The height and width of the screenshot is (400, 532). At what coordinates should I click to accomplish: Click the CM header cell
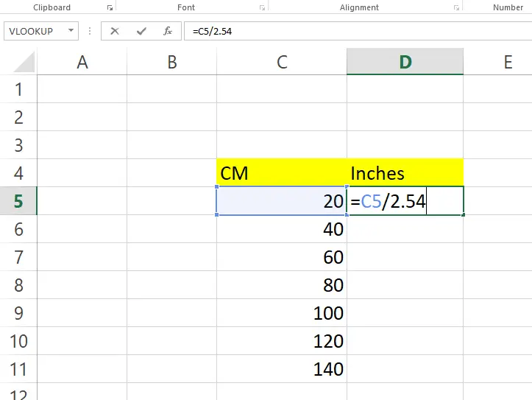(282, 173)
